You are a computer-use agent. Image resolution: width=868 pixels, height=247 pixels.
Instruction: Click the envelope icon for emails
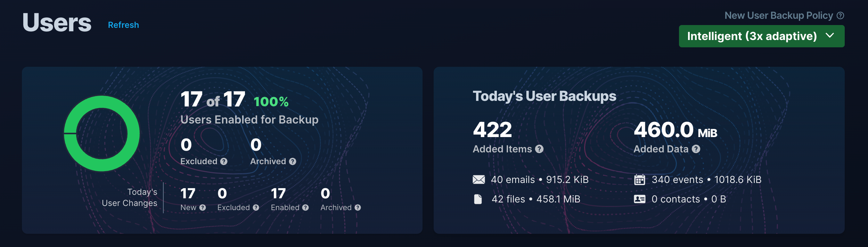[479, 180]
